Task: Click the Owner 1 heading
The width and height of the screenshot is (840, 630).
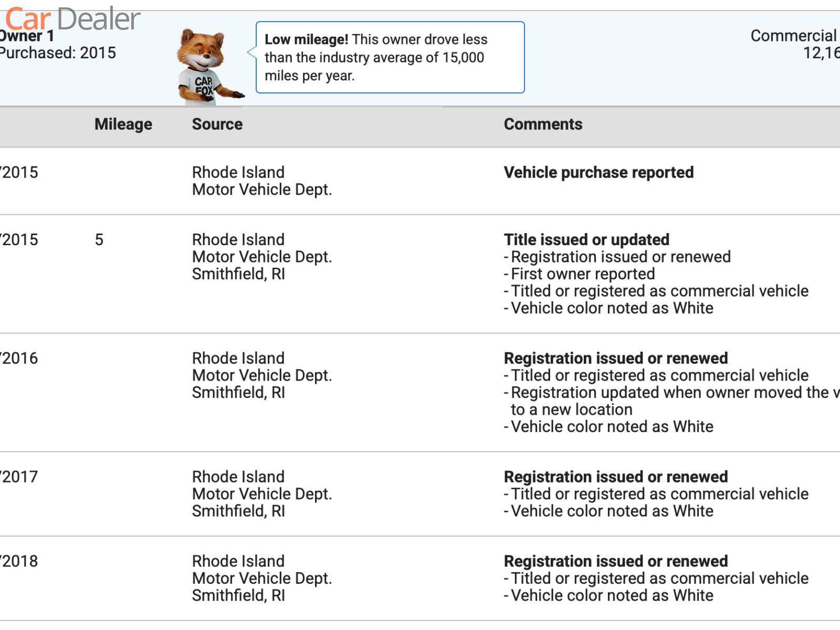Action: tap(27, 37)
